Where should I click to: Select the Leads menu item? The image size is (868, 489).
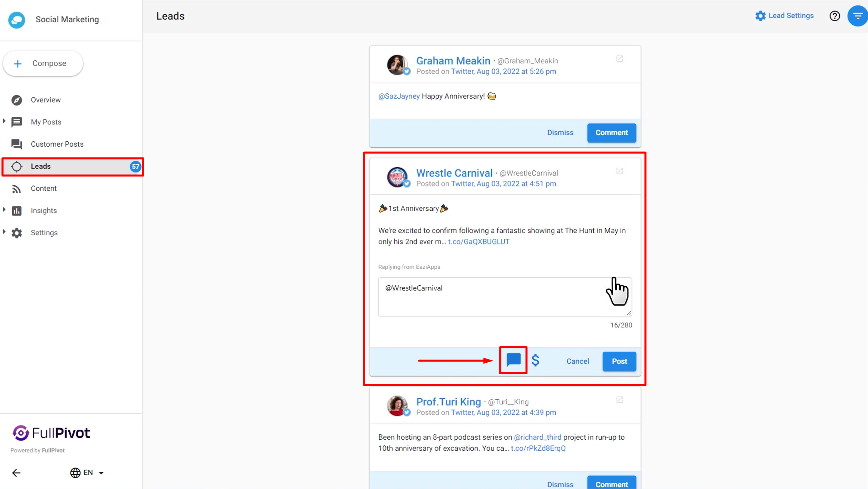point(73,167)
